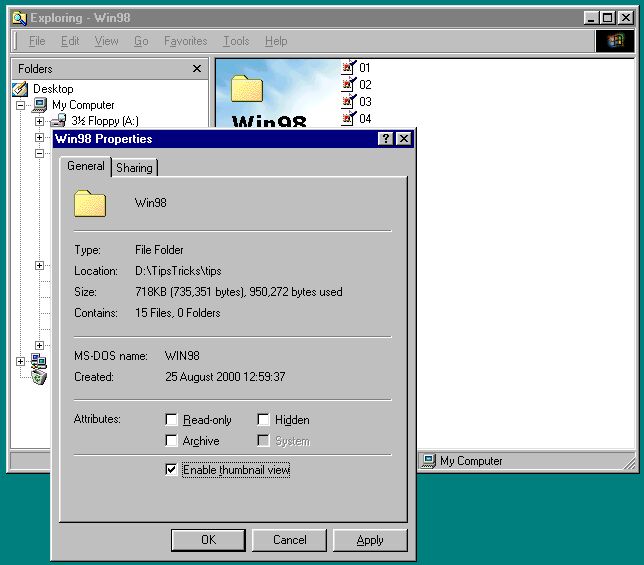Image resolution: width=644 pixels, height=565 pixels.
Task: Switch to the General tab
Action: click(x=86, y=166)
